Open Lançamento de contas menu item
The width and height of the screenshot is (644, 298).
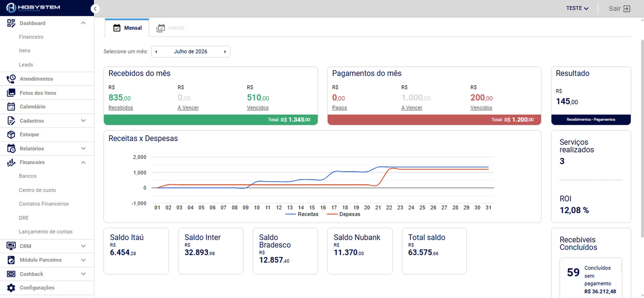click(46, 232)
